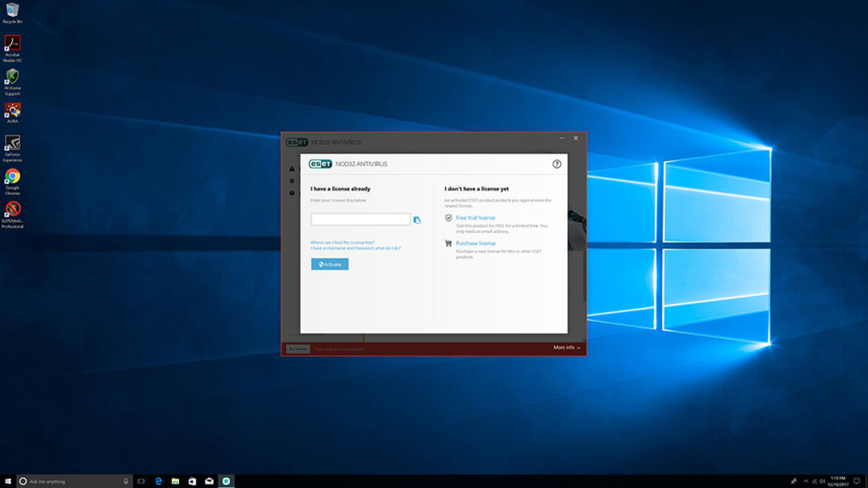This screenshot has width=868, height=488.
Task: Close the ESET NOD32 window
Action: click(x=576, y=138)
